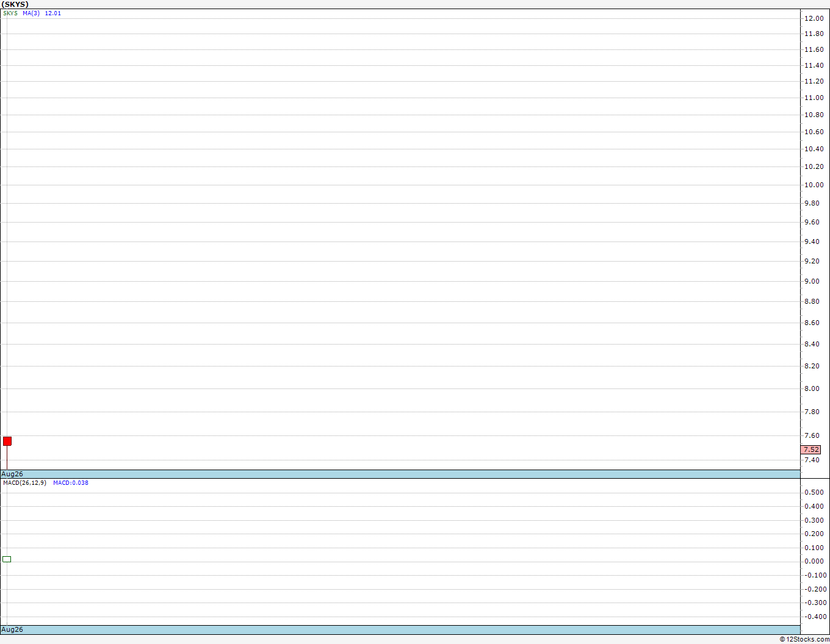The image size is (830, 644).
Task: Click the 10.00 price axis label
Action: tap(814, 185)
